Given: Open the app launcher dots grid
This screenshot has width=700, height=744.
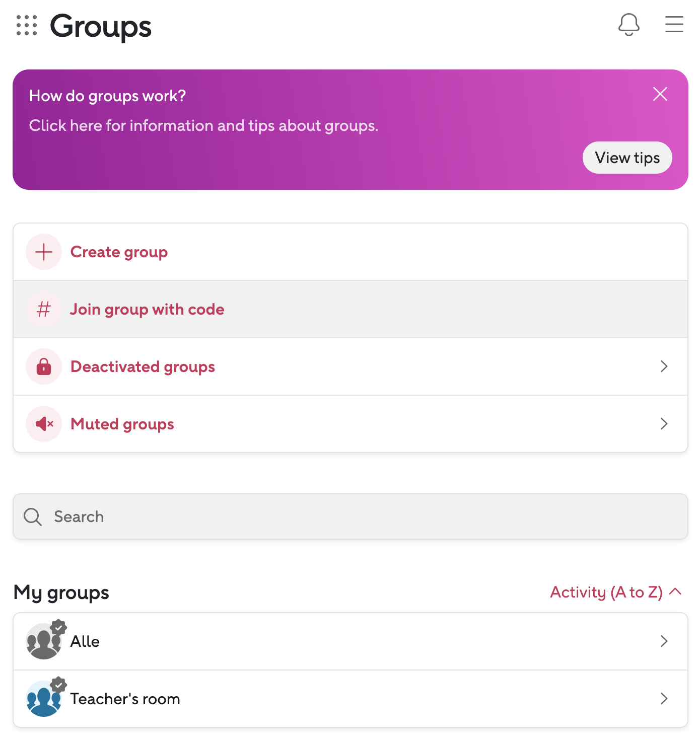Looking at the screenshot, I should tap(27, 25).
